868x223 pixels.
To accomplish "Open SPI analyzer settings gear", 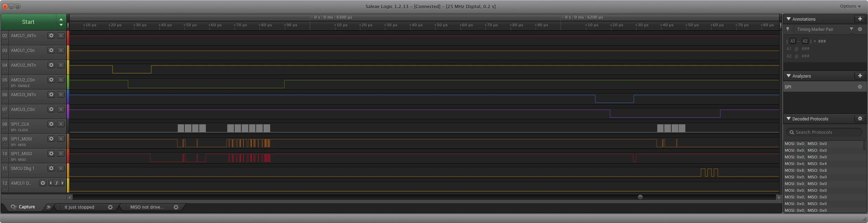I will 860,87.
